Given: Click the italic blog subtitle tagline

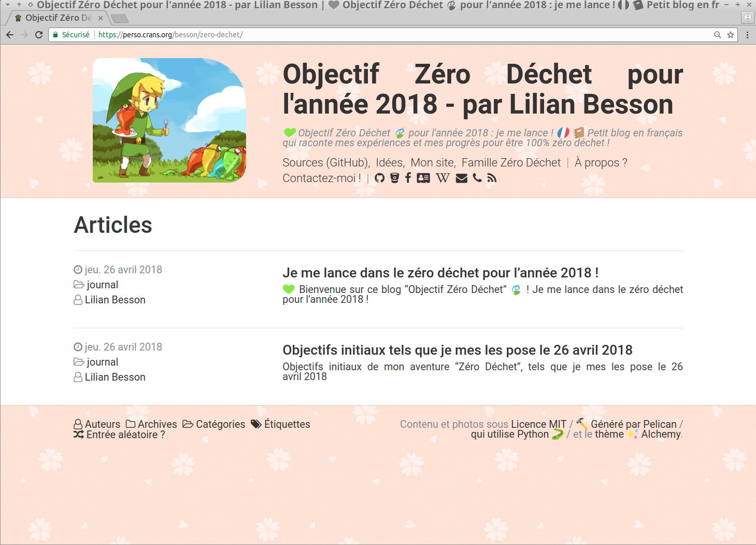Looking at the screenshot, I should point(482,138).
